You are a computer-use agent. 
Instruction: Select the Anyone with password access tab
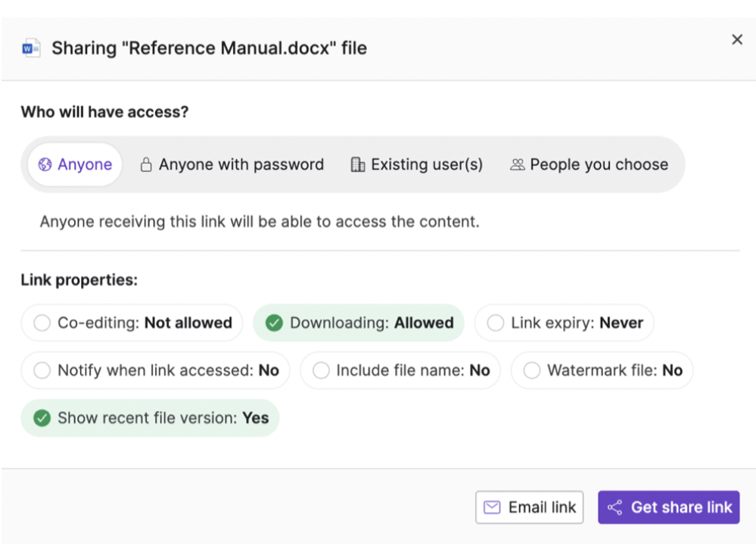coord(232,165)
